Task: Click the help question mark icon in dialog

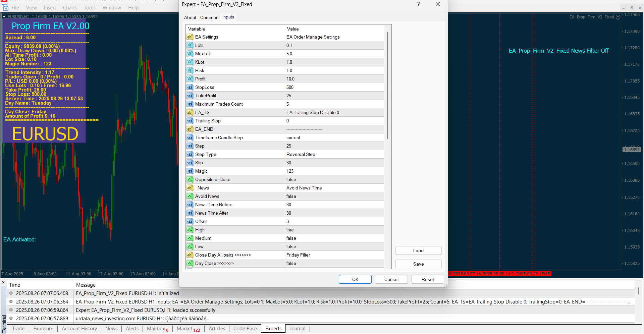Action: 418,4
